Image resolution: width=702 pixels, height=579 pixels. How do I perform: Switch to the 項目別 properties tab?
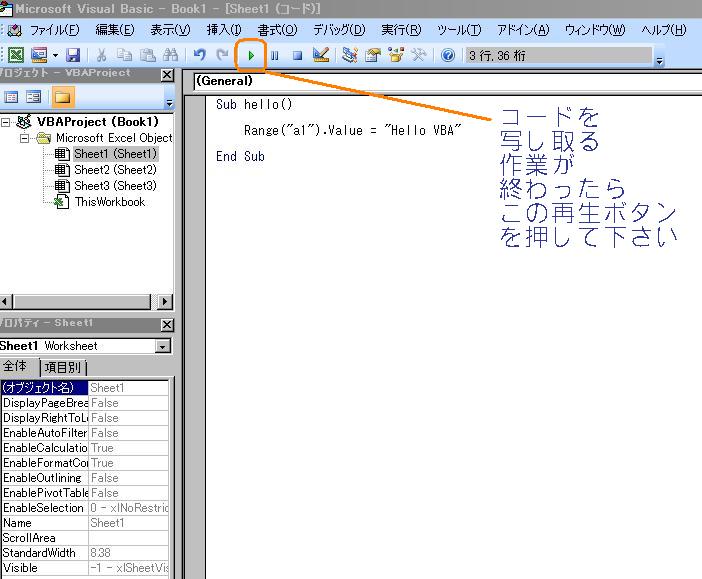click(x=63, y=368)
